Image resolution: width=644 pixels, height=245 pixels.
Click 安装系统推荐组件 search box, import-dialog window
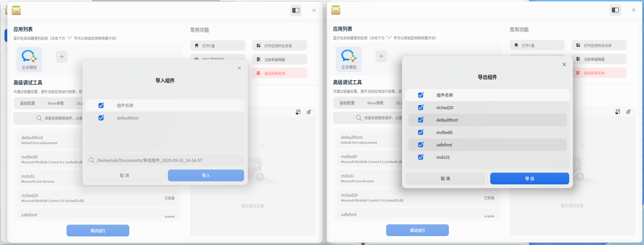click(48, 118)
